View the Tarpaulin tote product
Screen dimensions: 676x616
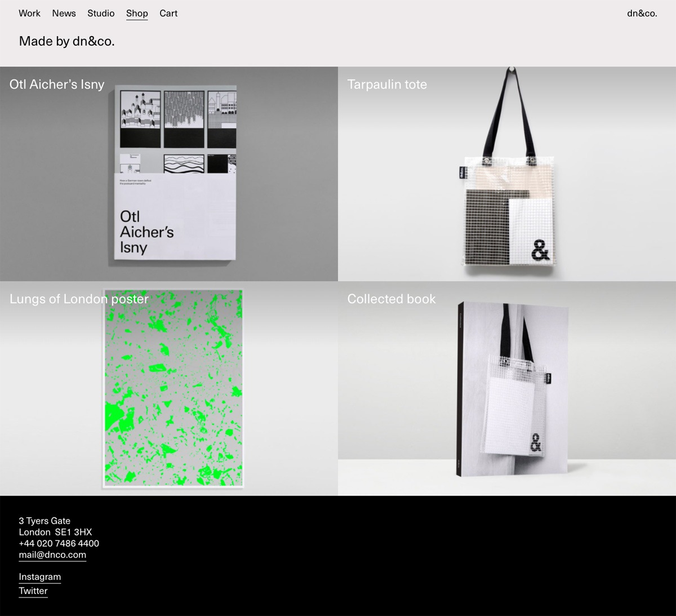pos(387,84)
